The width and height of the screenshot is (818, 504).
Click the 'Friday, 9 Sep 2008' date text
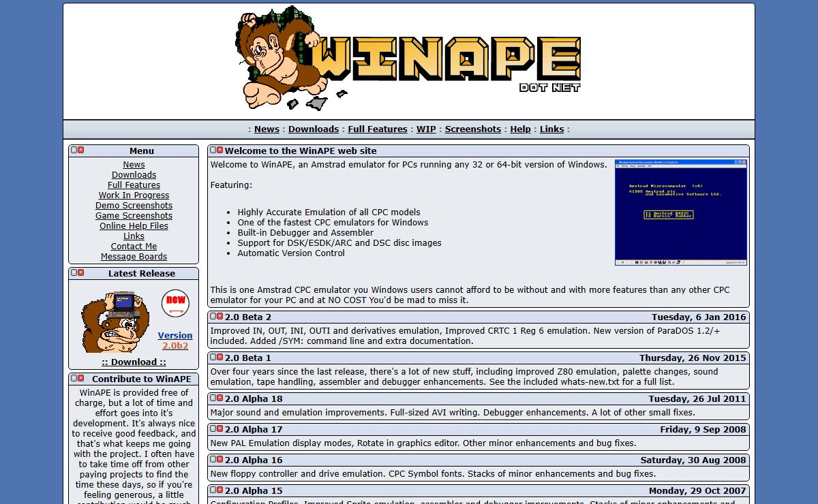point(703,429)
